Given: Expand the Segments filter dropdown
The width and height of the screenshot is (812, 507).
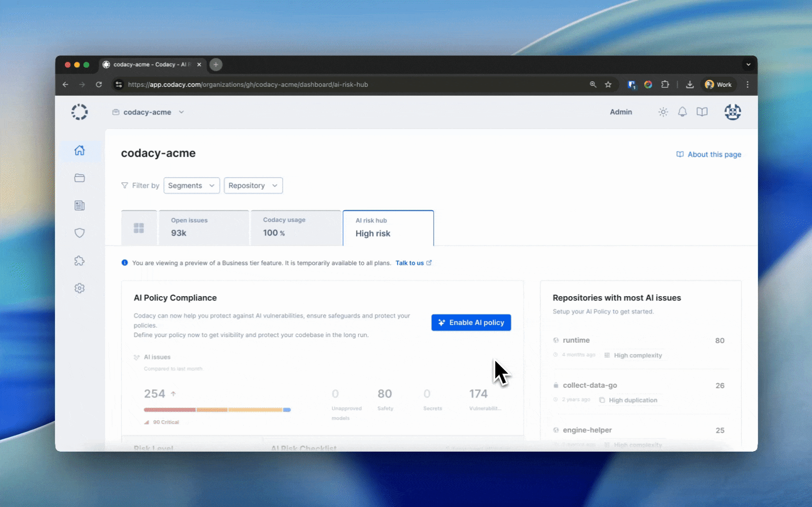Looking at the screenshot, I should tap(192, 185).
